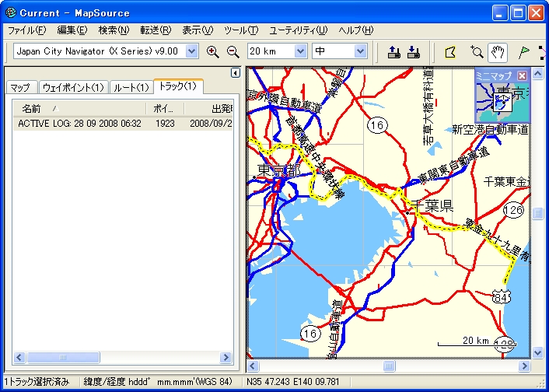549x392 pixels.
Task: Click the 20 km map scale bar
Action: [477, 341]
